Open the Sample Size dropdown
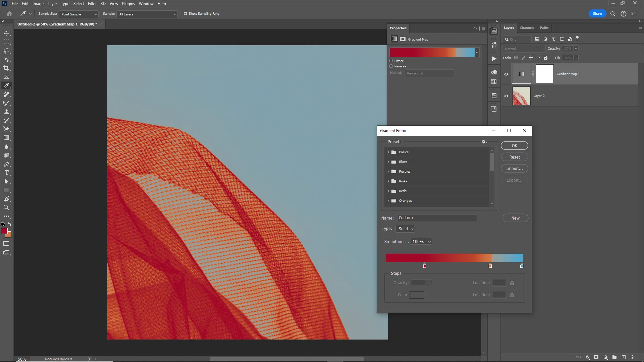 pyautogui.click(x=79, y=14)
